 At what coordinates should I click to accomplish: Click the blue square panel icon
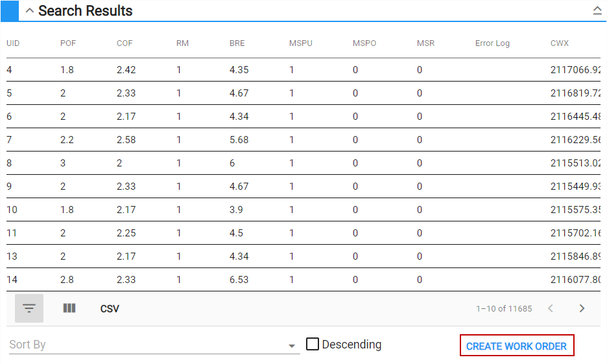(10, 10)
